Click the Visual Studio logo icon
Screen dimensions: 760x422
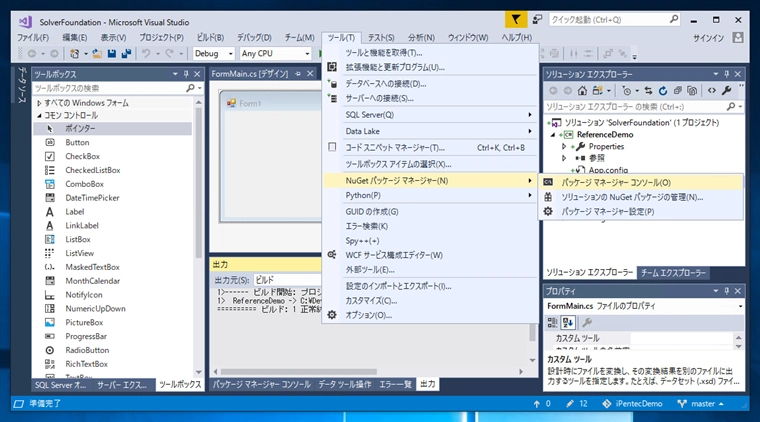coord(25,22)
